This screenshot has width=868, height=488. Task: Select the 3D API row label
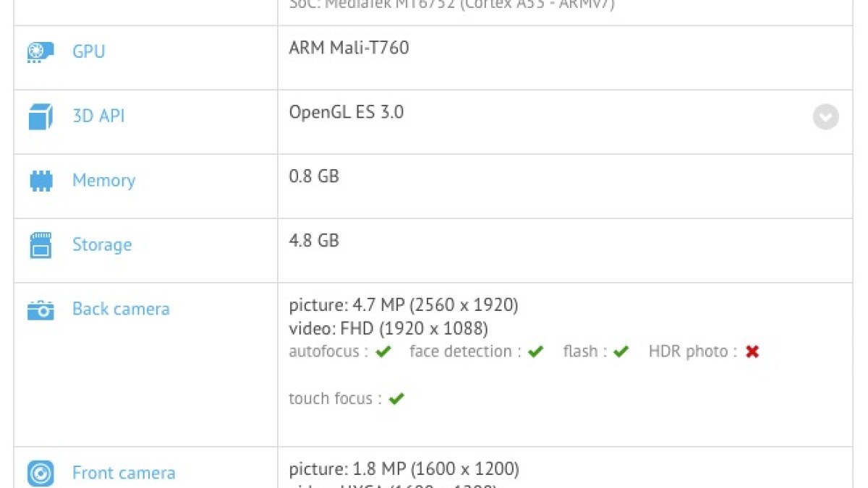click(x=98, y=116)
